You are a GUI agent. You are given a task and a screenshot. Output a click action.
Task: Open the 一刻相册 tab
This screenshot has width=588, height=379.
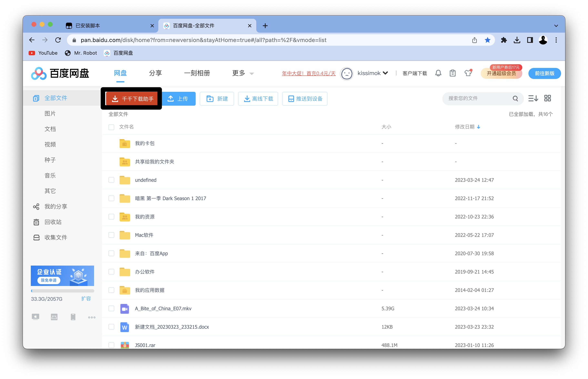[x=197, y=73]
